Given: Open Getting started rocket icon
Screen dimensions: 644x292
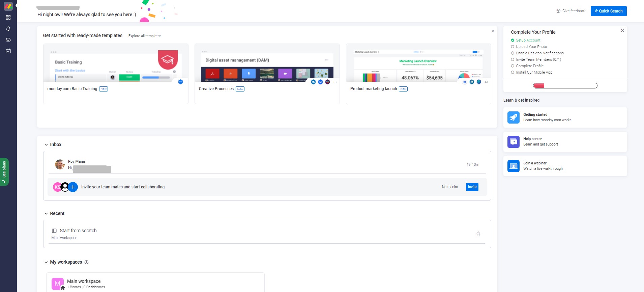Looking at the screenshot, I should click(513, 117).
